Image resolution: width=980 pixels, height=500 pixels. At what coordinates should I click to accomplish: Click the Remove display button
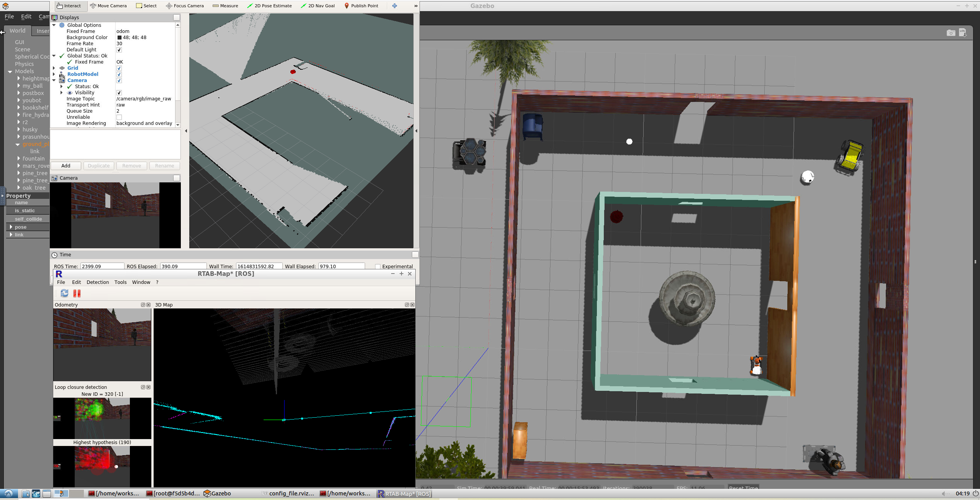click(x=131, y=166)
